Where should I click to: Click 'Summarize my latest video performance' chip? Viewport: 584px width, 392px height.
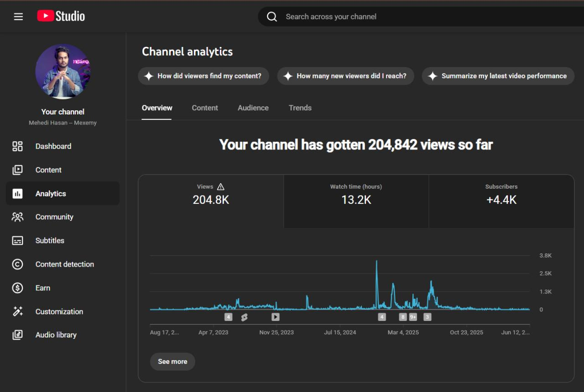(x=498, y=76)
